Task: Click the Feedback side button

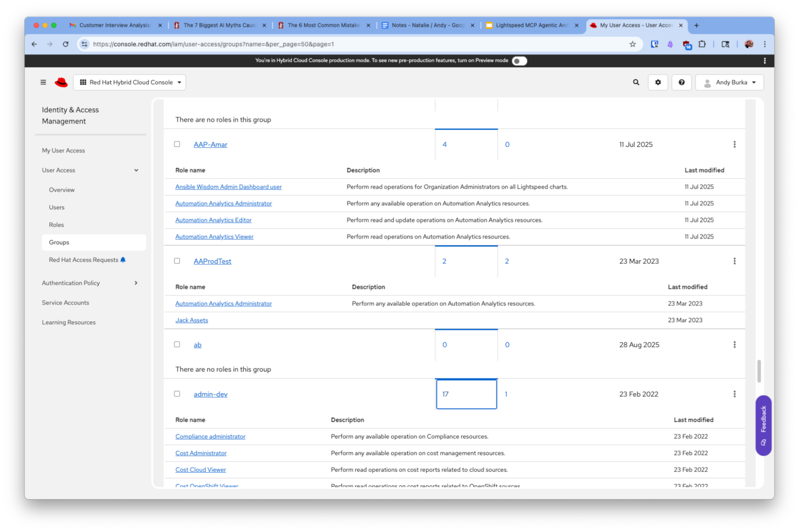Action: click(763, 425)
